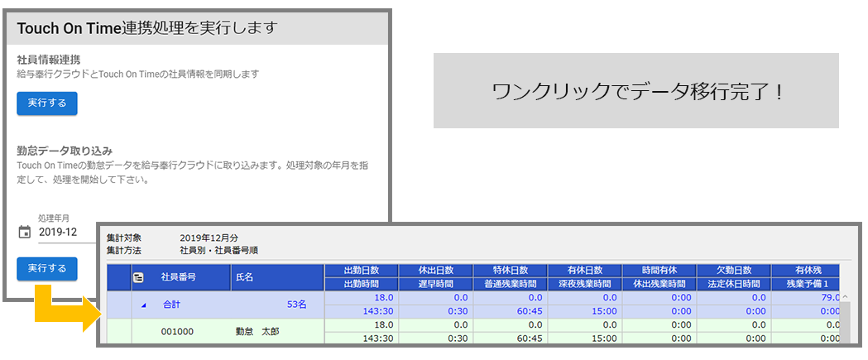Viewport: 868px width, 360px height.
Task: Click 2019年12月分 集計対象 value
Action: [x=209, y=238]
